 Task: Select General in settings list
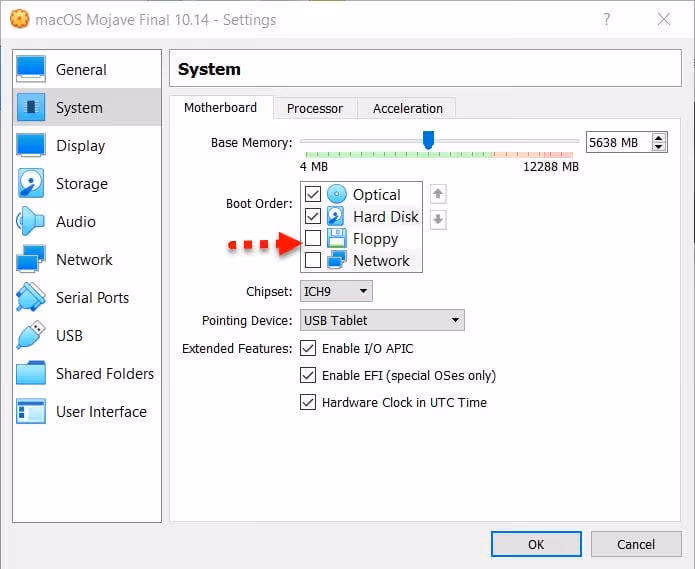tap(87, 69)
